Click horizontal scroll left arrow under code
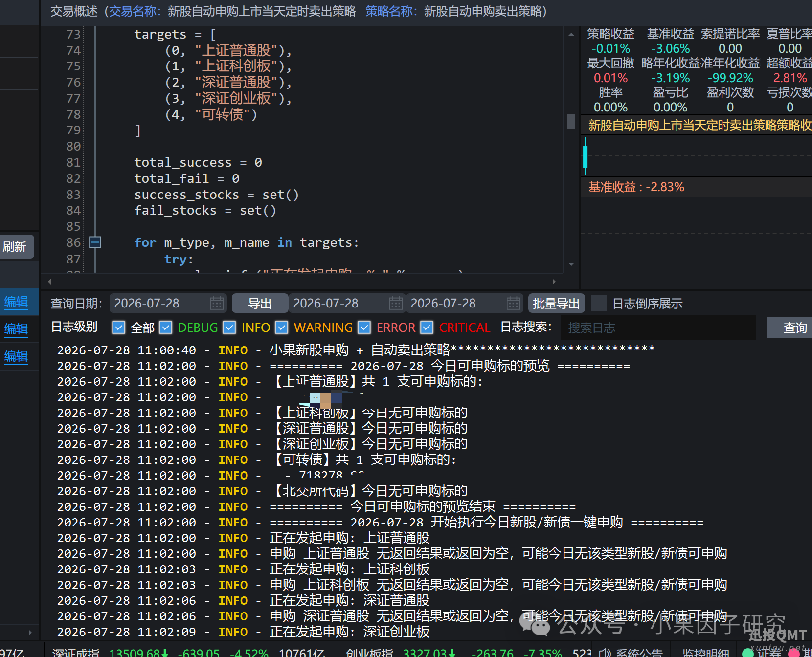Screen dimensions: 812x657 (49, 282)
